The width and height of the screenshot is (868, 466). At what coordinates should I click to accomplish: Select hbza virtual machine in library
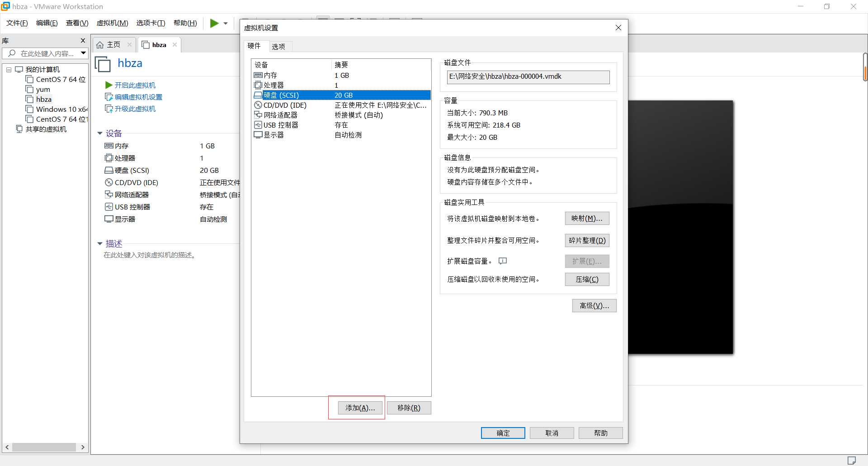pyautogui.click(x=39, y=100)
